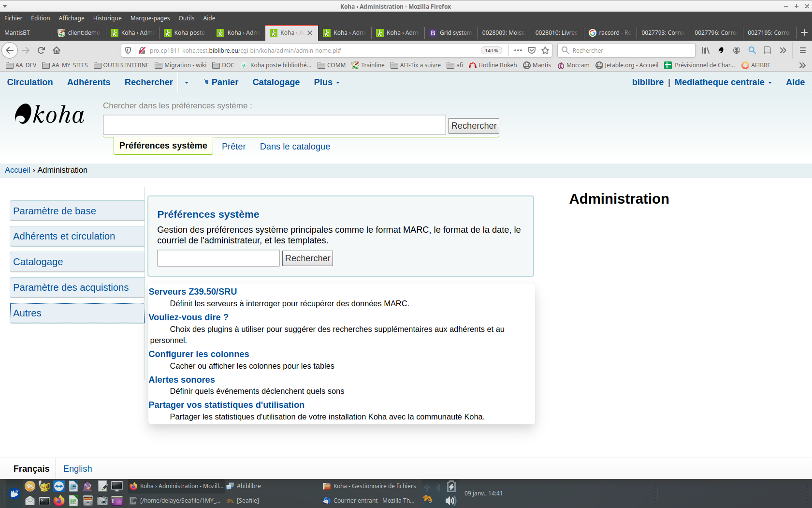Open the Serveurs Z39.50/SRU link

coord(192,292)
